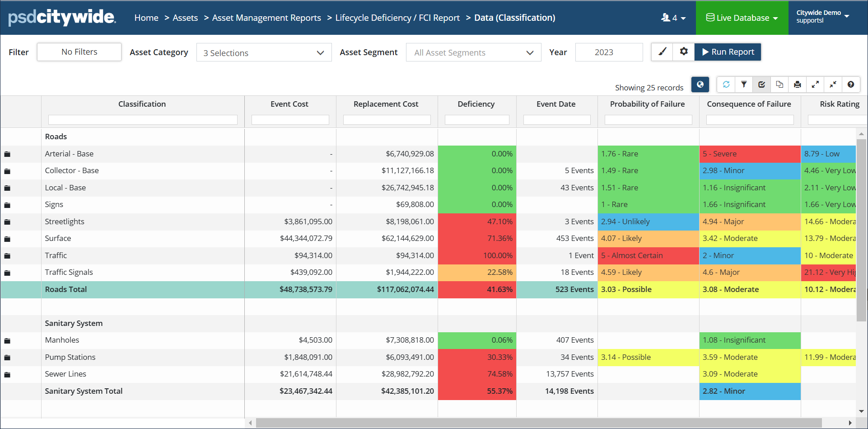Toggle the checkbox selection mode button
This screenshot has width=868, height=429.
point(762,85)
